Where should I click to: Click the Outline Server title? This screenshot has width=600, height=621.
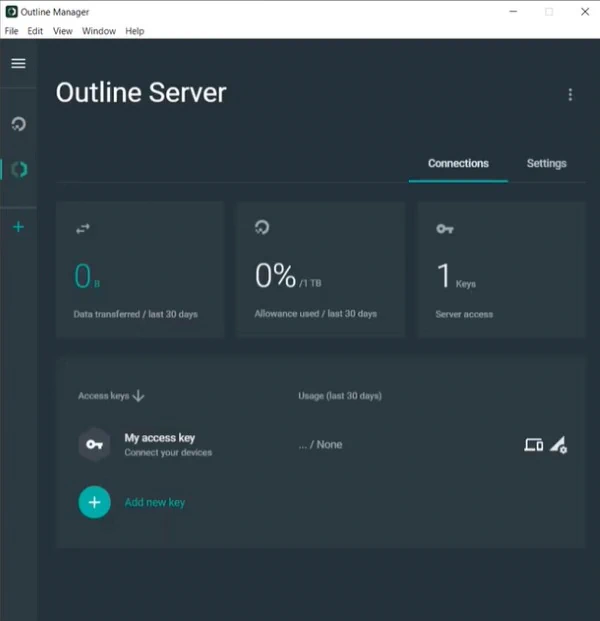click(x=141, y=93)
